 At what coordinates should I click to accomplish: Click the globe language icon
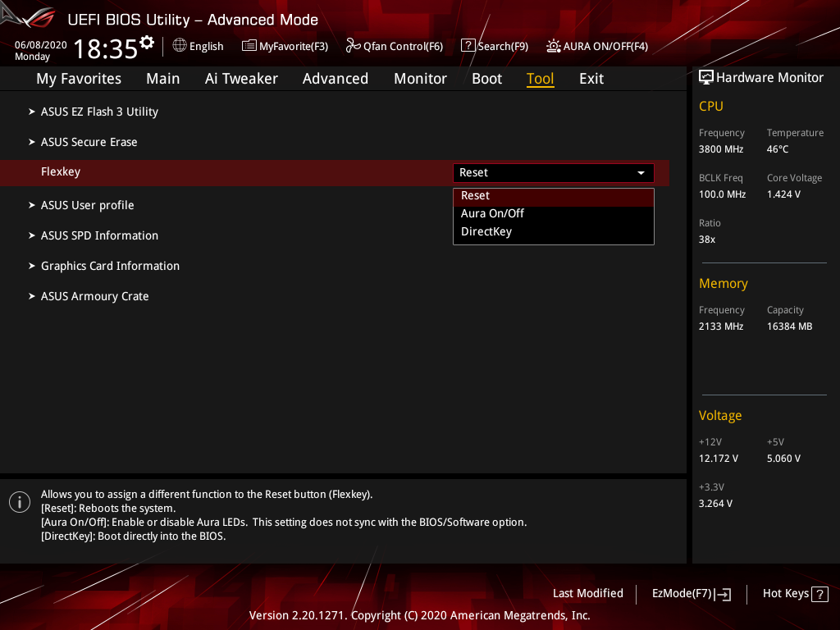[180, 46]
